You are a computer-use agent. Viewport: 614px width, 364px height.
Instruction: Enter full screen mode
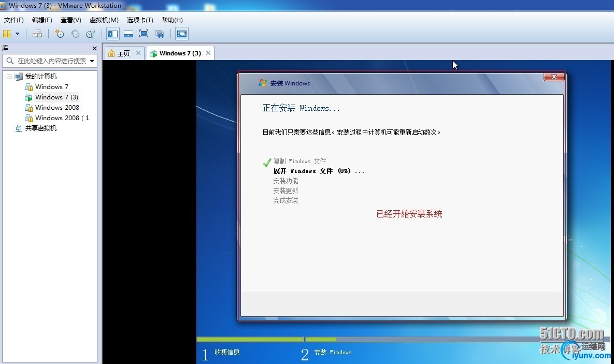[144, 34]
